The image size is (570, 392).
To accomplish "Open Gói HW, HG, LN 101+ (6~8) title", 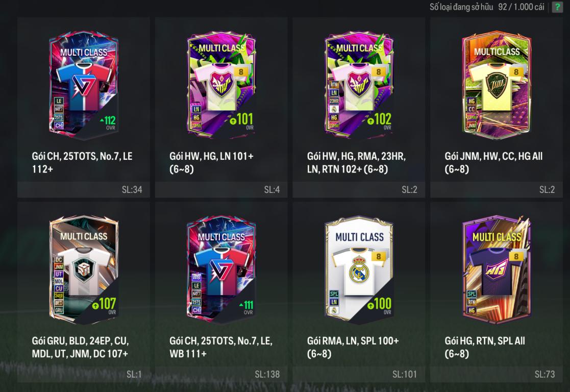I will (211, 162).
